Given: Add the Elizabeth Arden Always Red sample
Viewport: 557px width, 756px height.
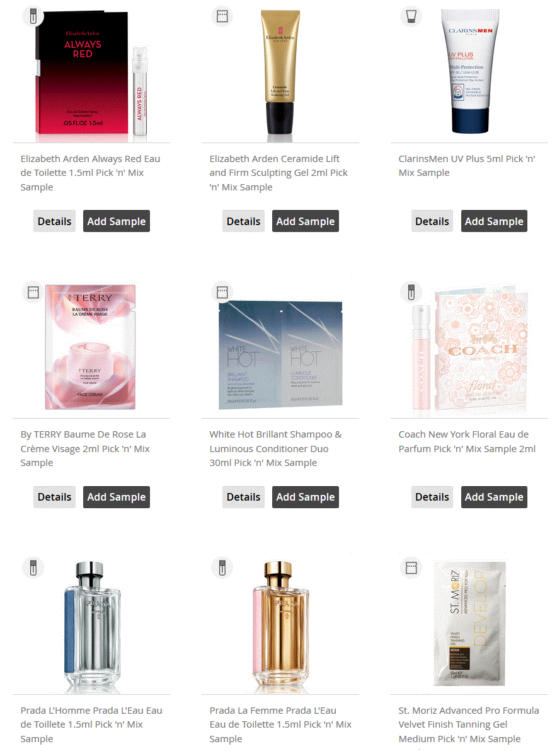Looking at the screenshot, I should click(116, 221).
